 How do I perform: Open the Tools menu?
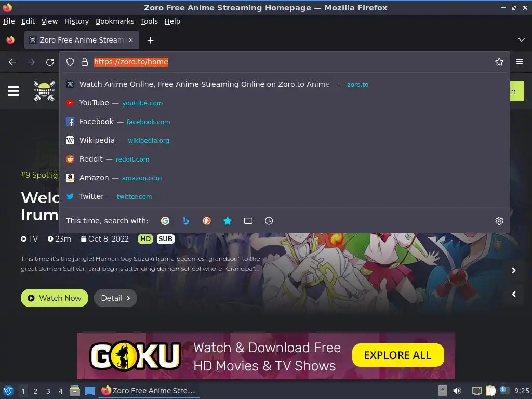pyautogui.click(x=149, y=21)
